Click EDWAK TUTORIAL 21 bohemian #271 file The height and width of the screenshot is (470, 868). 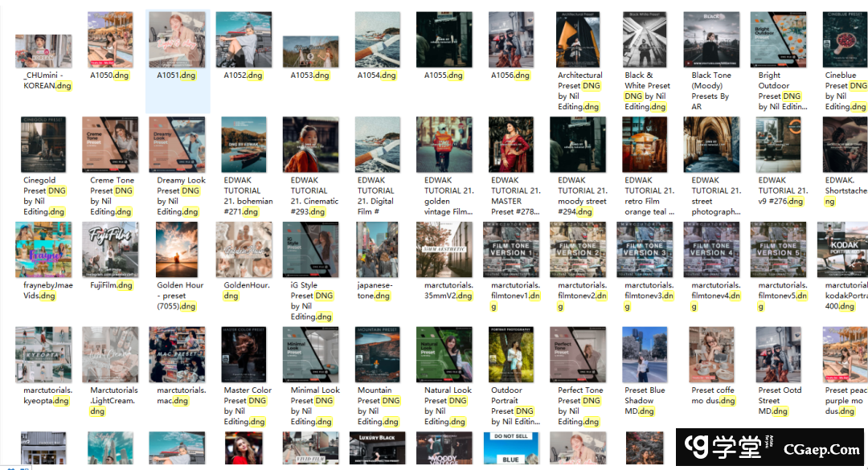click(x=244, y=145)
